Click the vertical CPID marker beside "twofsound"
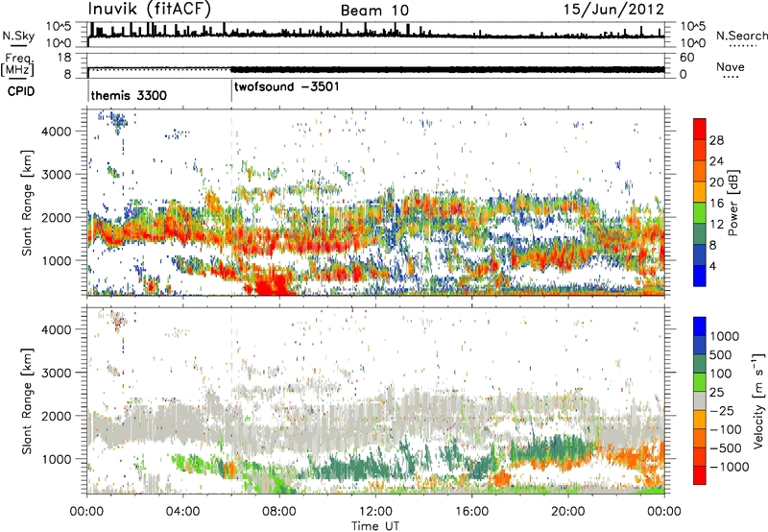768x532 pixels. pos(231,90)
